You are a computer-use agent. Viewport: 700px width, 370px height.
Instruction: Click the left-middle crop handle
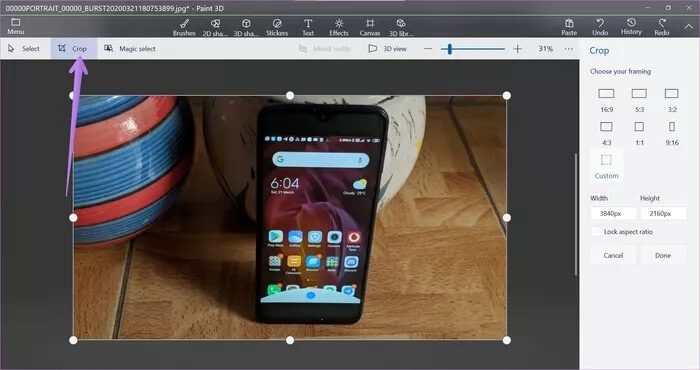[73, 218]
